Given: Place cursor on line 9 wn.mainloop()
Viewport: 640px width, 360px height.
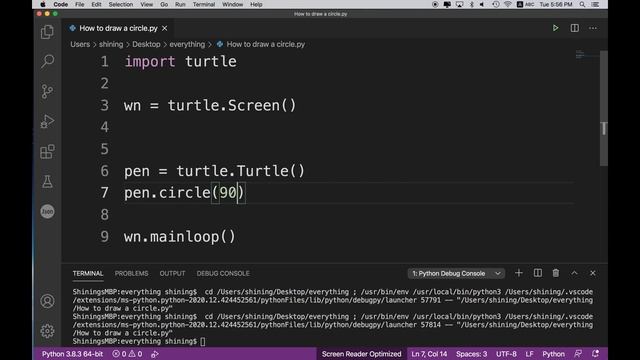Looking at the screenshot, I should (180, 237).
